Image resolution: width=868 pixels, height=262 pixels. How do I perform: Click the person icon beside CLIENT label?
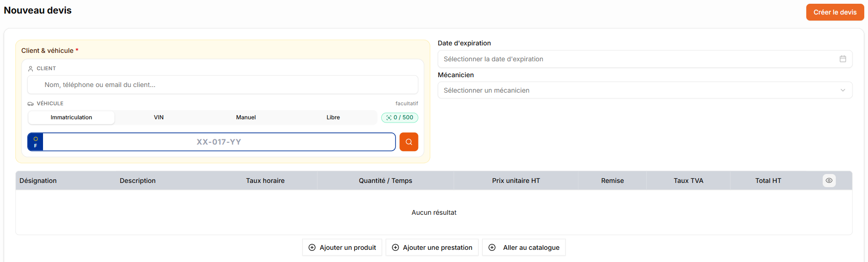coord(30,68)
